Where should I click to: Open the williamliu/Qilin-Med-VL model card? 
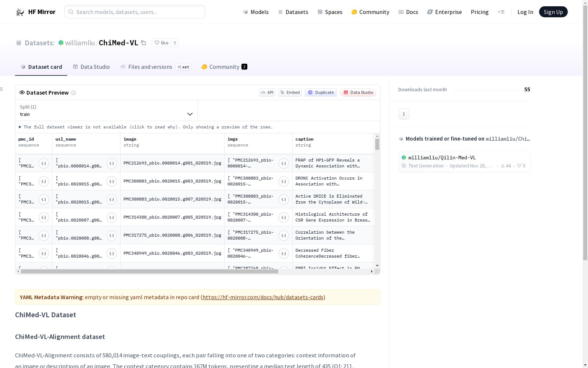coord(464,162)
